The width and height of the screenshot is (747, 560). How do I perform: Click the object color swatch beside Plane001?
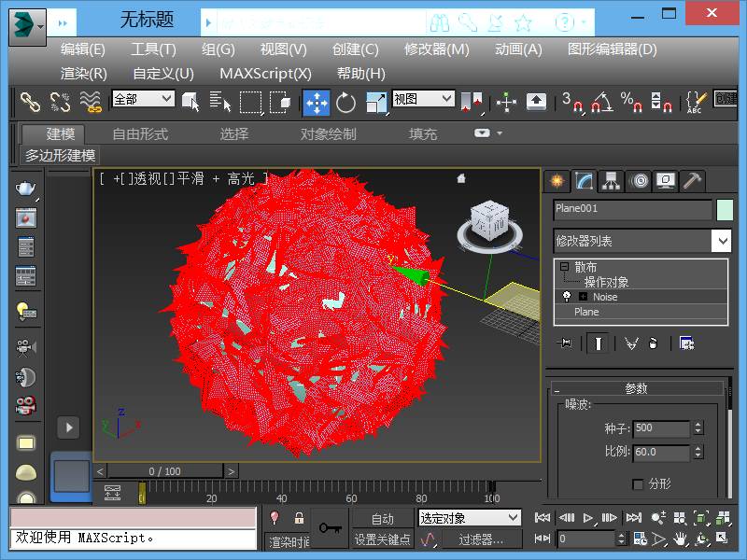[725, 209]
